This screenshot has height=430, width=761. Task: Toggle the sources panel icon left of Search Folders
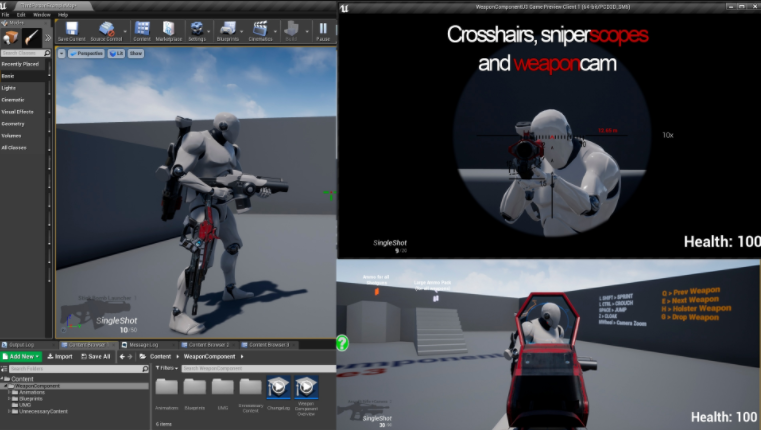click(4, 369)
